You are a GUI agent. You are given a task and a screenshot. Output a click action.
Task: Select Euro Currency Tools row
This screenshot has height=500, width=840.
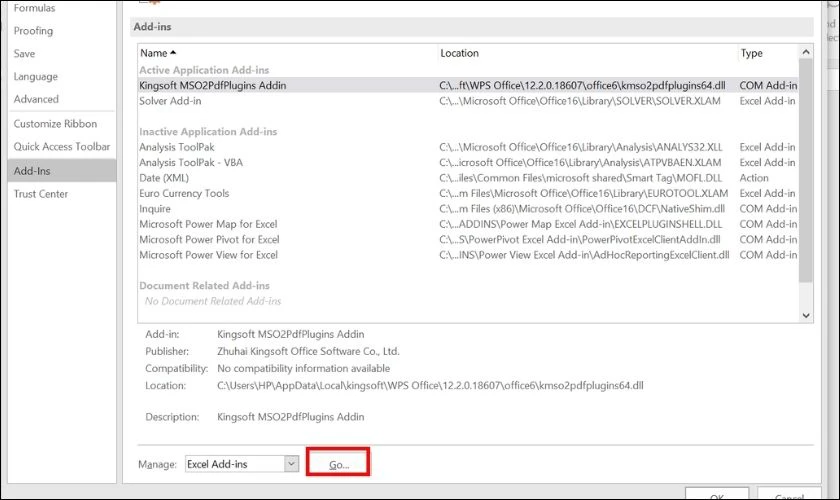468,193
